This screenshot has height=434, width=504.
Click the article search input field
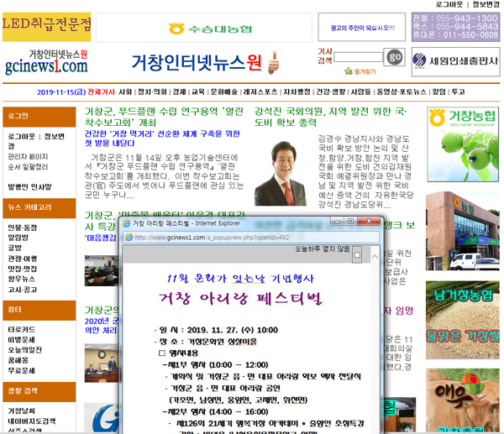359,57
